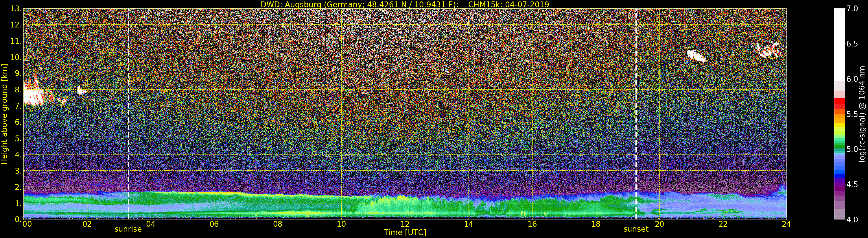Click the "6.5" colorbar tick value
This screenshot has height=238, width=868.
852,44
